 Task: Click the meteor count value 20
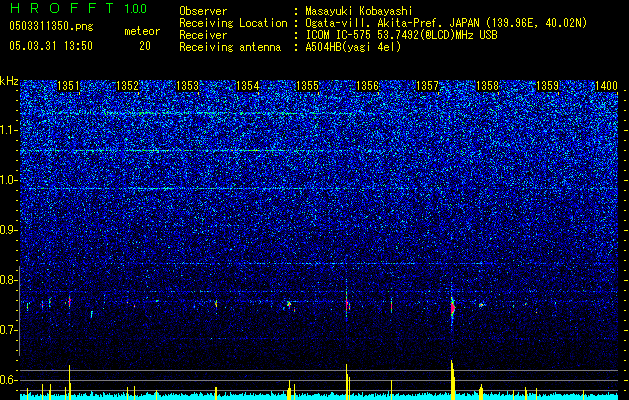[x=145, y=46]
